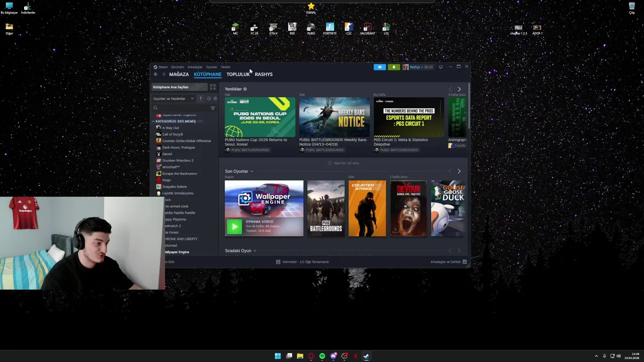
Task: Open the Rashys account dropdown
Action: click(x=417, y=67)
